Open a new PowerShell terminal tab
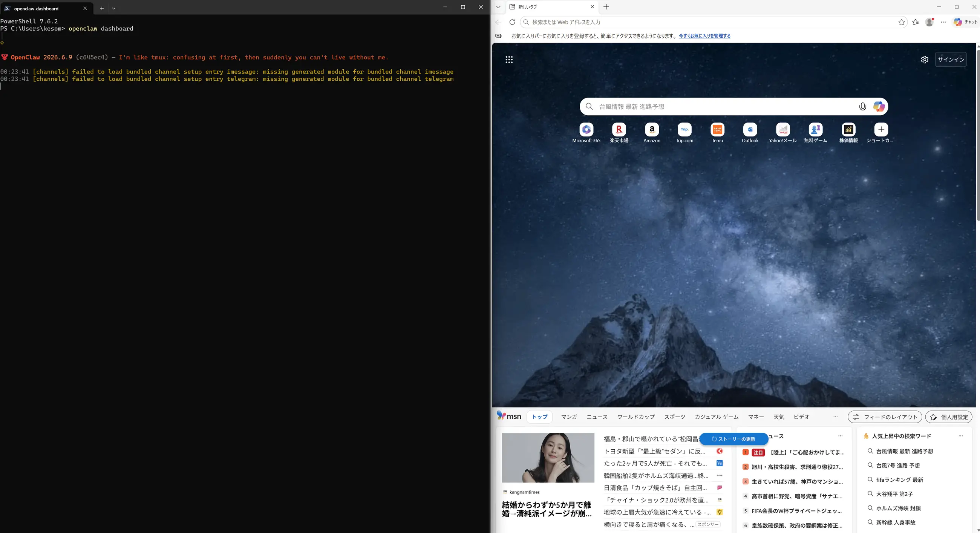This screenshot has width=980, height=533. 101,8
